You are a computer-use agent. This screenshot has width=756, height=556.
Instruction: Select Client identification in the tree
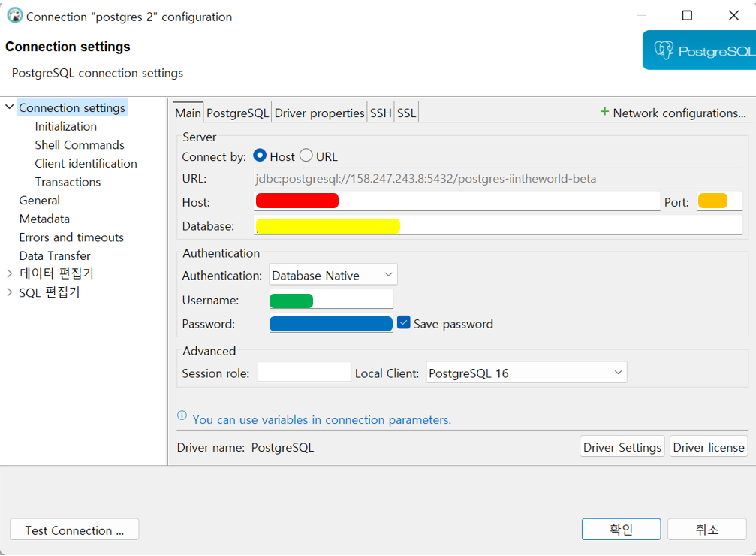(86, 163)
